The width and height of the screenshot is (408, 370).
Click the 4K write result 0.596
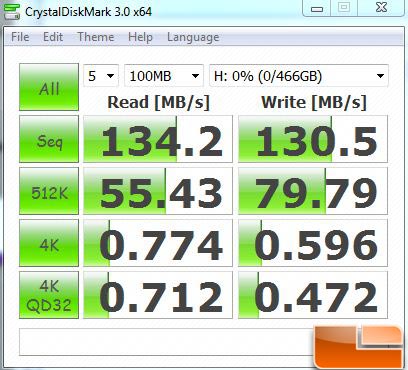(313, 243)
